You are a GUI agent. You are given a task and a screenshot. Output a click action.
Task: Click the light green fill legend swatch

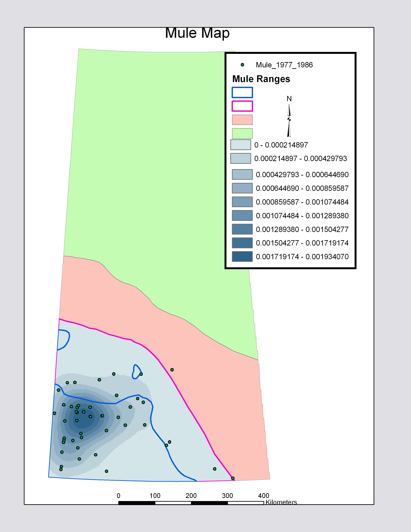coord(242,133)
